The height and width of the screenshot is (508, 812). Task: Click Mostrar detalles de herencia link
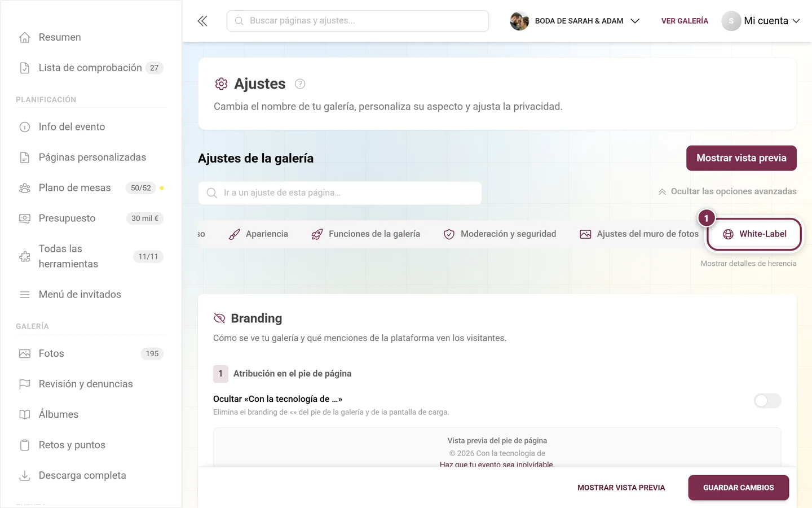(x=748, y=264)
